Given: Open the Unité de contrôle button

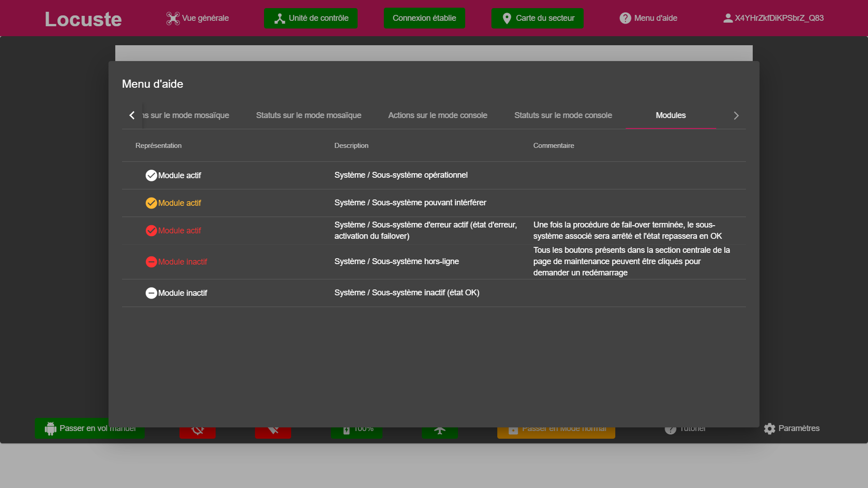Looking at the screenshot, I should 311,19.
